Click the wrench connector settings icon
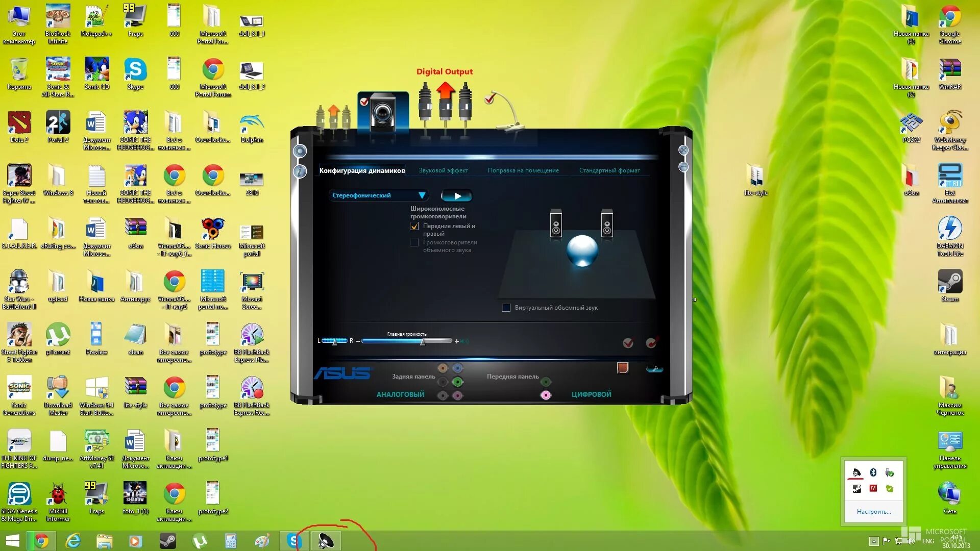Image resolution: width=980 pixels, height=551 pixels. pos(654,369)
